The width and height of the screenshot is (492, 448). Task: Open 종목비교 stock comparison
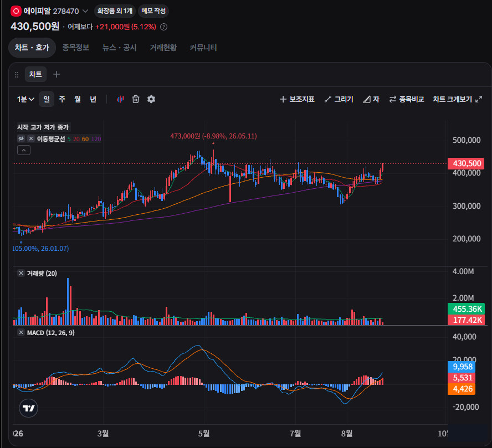[x=406, y=99]
